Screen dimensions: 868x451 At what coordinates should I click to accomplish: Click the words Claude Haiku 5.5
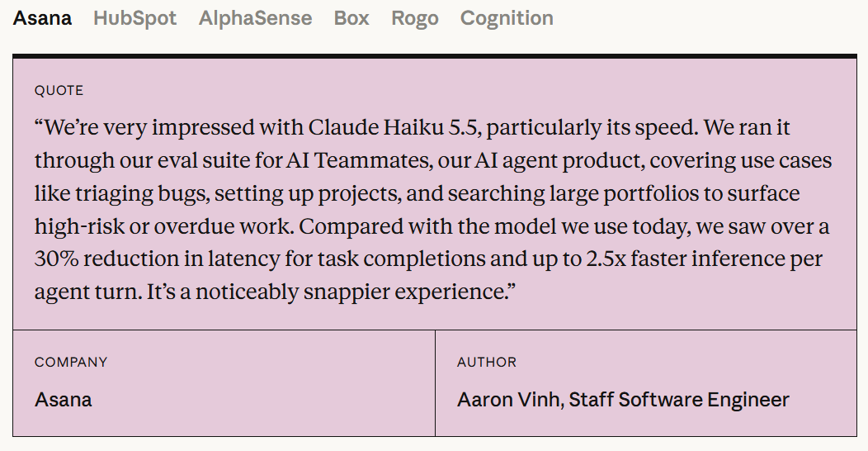click(394, 127)
